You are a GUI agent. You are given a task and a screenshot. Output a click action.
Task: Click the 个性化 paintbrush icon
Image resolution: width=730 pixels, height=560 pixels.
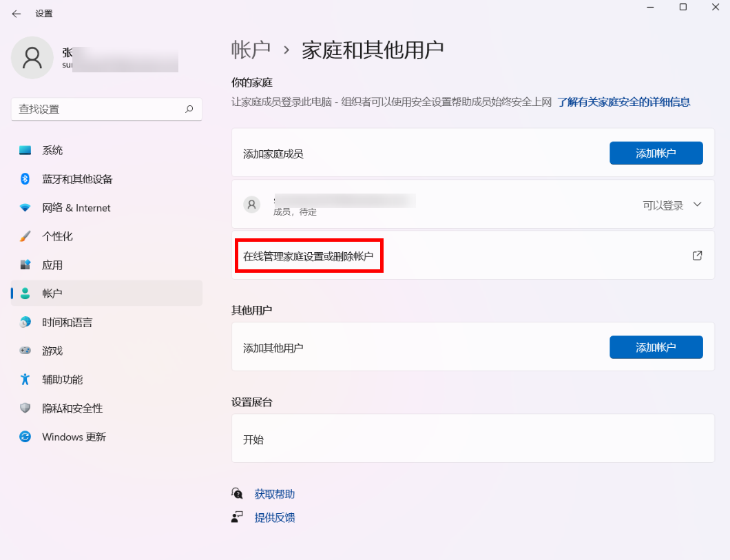pyautogui.click(x=25, y=236)
